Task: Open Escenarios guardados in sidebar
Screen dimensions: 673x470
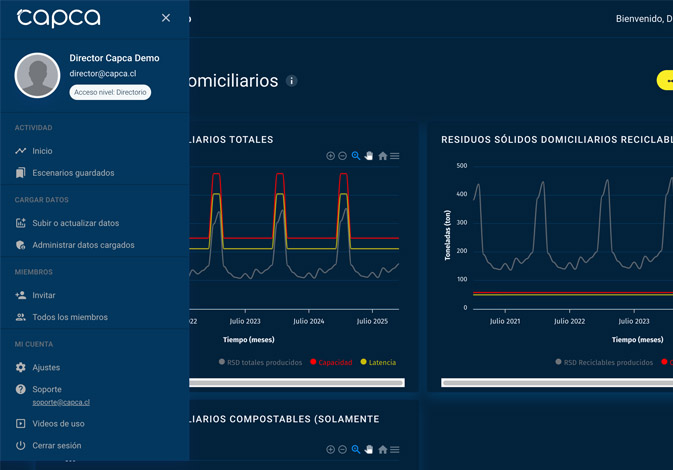Action: point(73,173)
